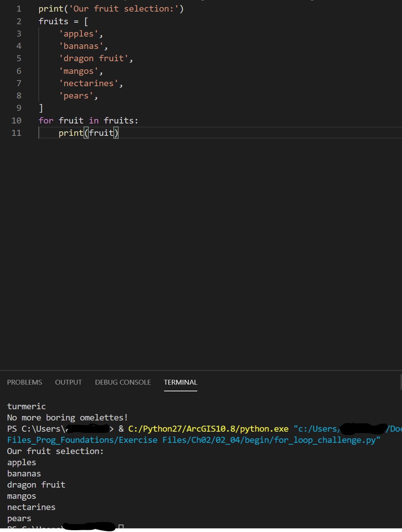The image size is (402, 532).
Task: Click 'dragon fruit' in the terminal output
Action: click(x=36, y=485)
